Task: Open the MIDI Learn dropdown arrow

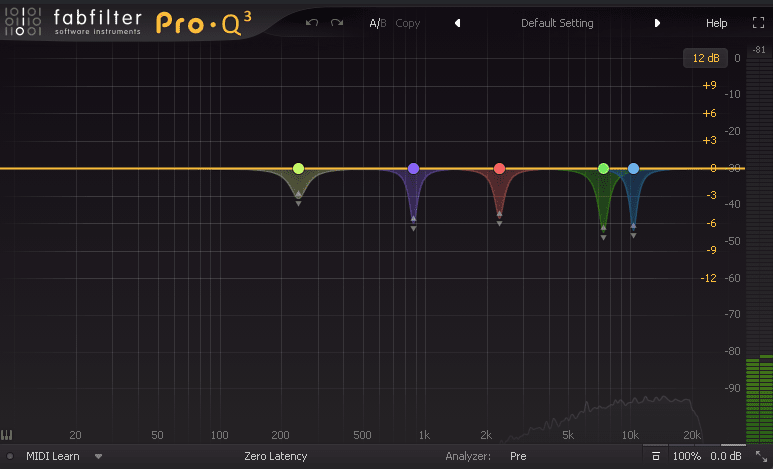Action: coord(99,457)
